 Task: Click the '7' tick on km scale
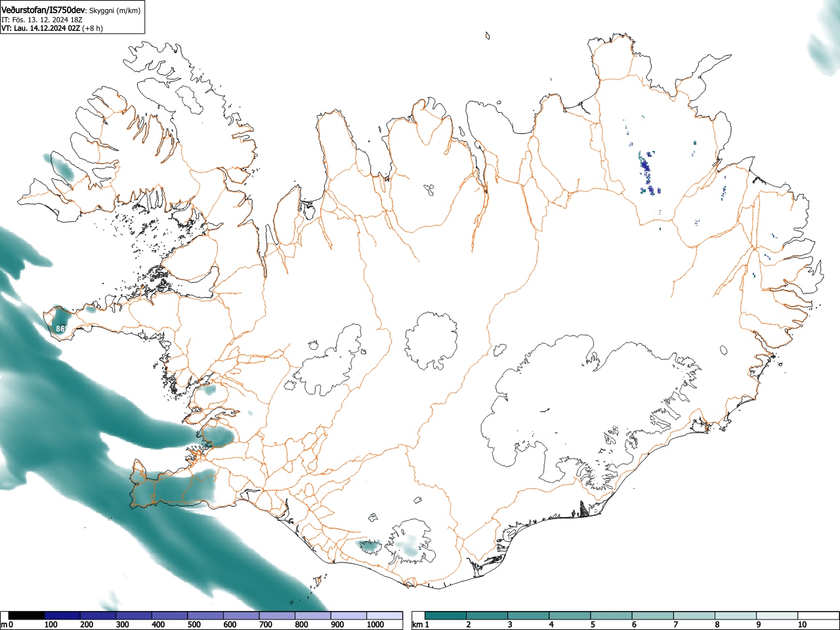point(677,625)
